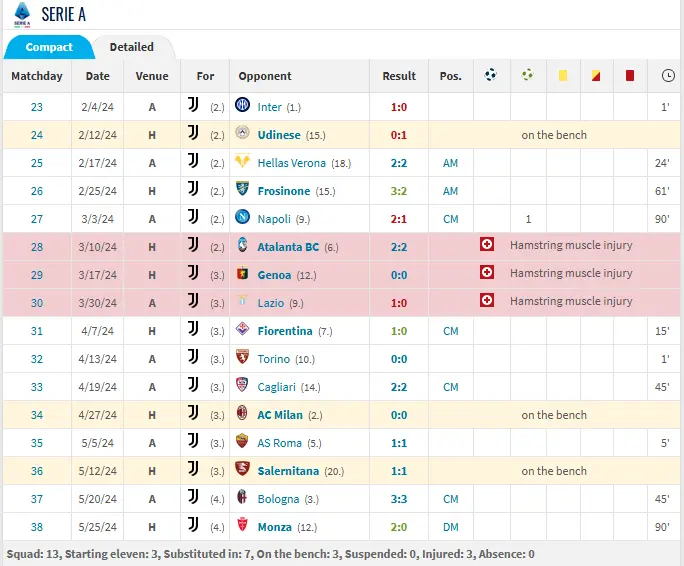The width and height of the screenshot is (684, 566).
Task: Click the minutes played clock icon
Action: 667,76
